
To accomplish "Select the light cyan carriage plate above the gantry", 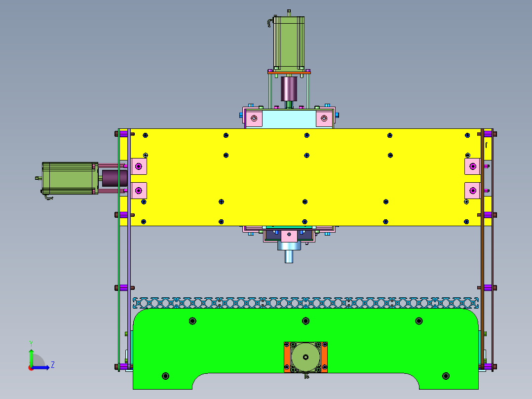I will pyautogui.click(x=289, y=119).
